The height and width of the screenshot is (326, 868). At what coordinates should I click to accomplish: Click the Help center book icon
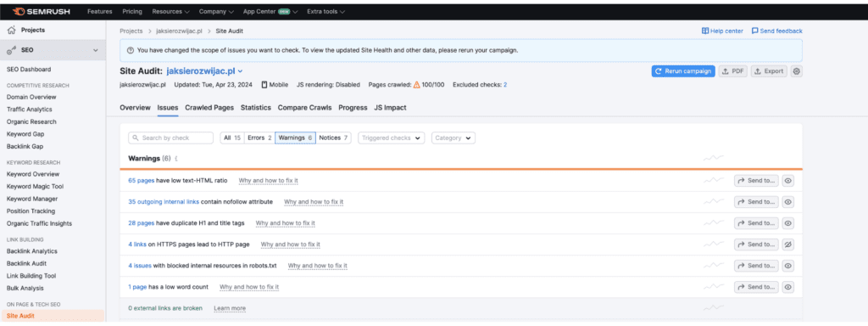[704, 31]
